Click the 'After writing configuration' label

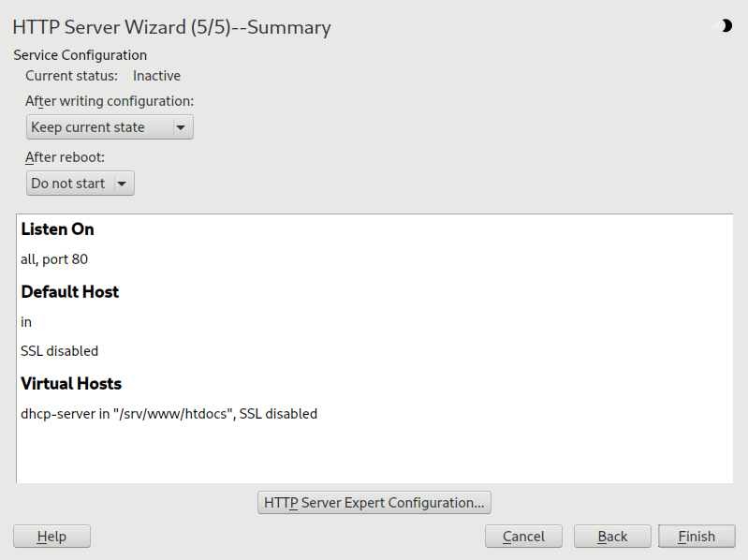[x=110, y=101]
